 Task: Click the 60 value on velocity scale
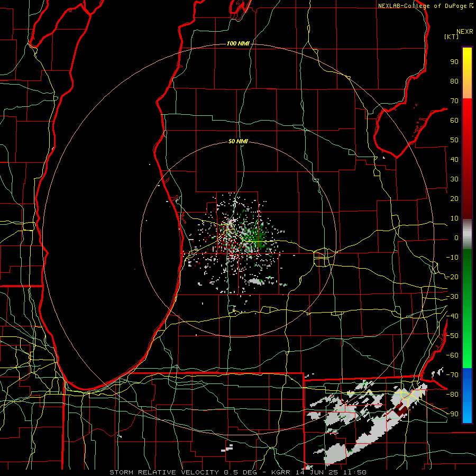click(x=454, y=121)
